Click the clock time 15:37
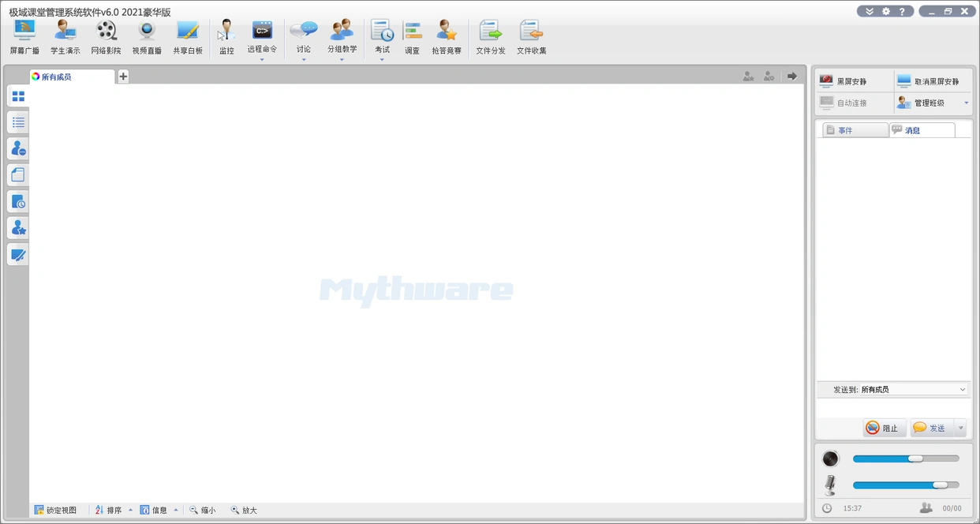Image resolution: width=980 pixels, height=524 pixels. (852, 508)
